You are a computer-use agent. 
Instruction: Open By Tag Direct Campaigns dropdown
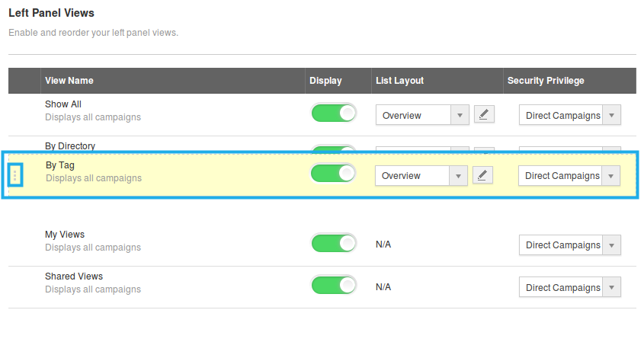coord(569,175)
